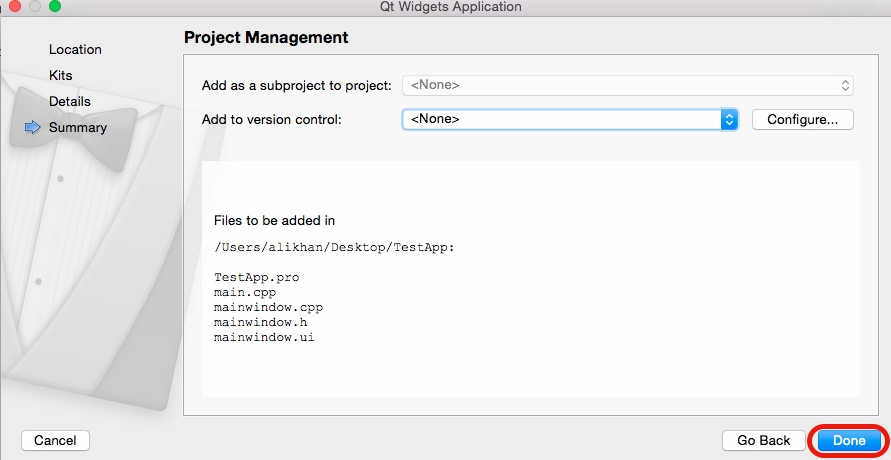
Task: Select the Kits wizard step
Action: pos(60,75)
